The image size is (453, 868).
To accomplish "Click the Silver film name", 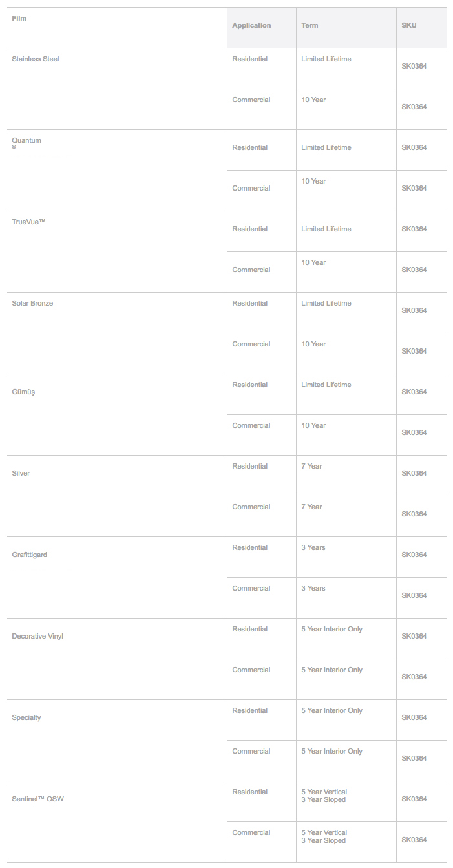I will click(21, 473).
